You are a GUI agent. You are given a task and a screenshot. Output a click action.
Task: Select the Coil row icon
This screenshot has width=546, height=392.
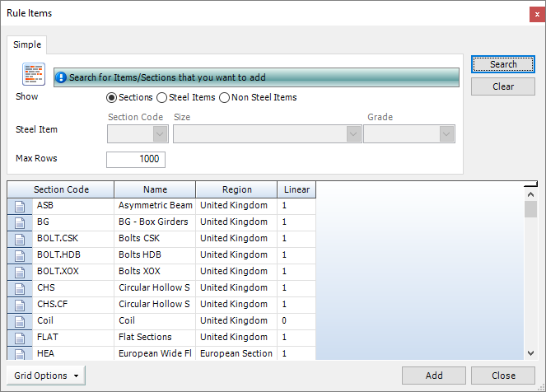20,321
